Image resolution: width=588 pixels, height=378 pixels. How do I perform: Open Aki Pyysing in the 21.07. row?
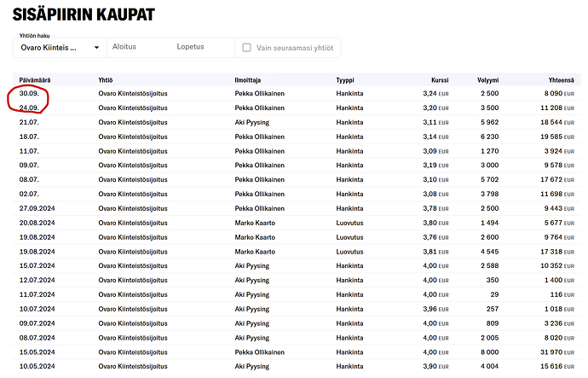point(255,123)
